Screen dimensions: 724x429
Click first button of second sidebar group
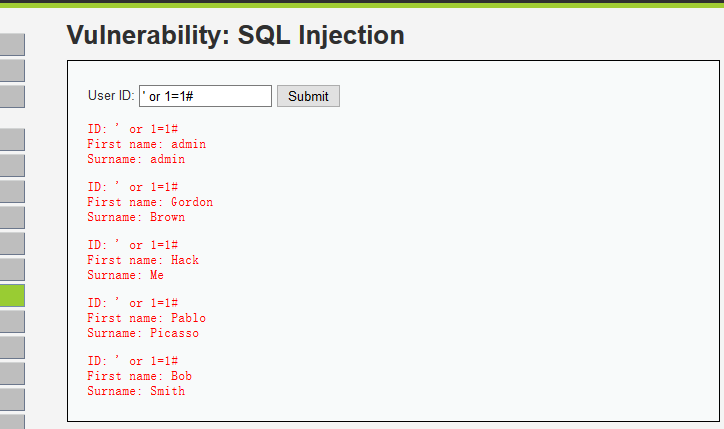click(12, 140)
